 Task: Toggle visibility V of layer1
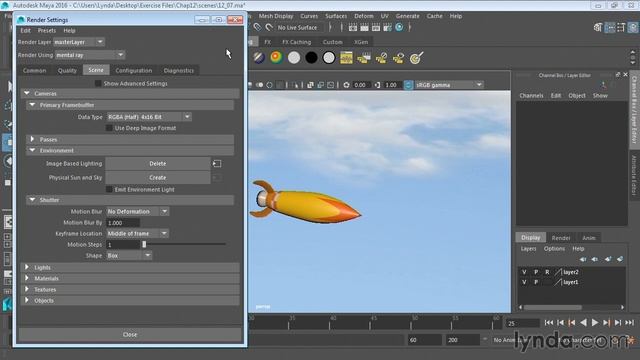coord(524,282)
